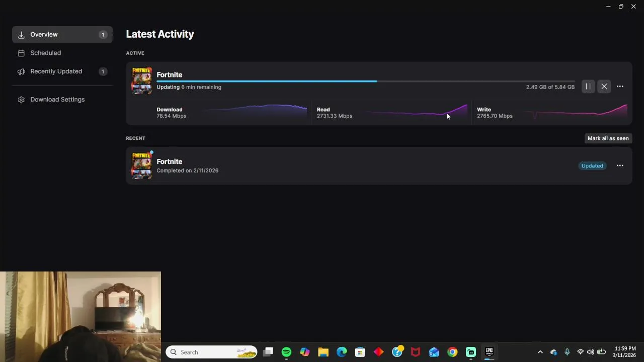This screenshot has height=362, width=644.
Task: Click the '2765.70 Mbps' write value
Action: pos(495,116)
